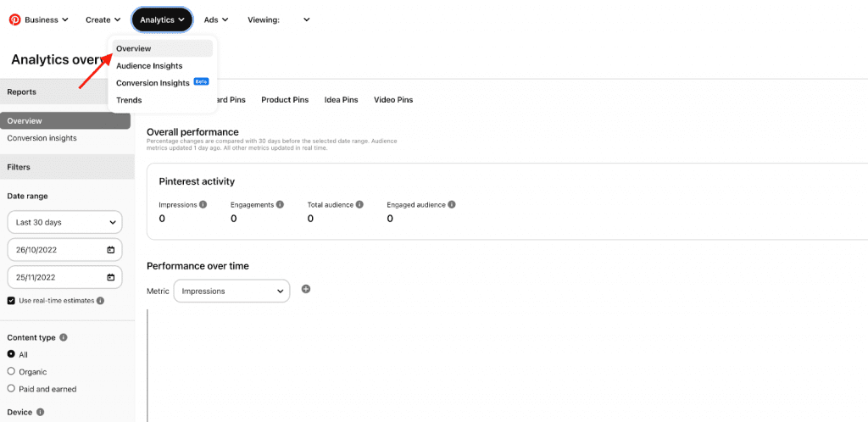
Task: Click the start date field 26/10/2022
Action: (x=65, y=250)
